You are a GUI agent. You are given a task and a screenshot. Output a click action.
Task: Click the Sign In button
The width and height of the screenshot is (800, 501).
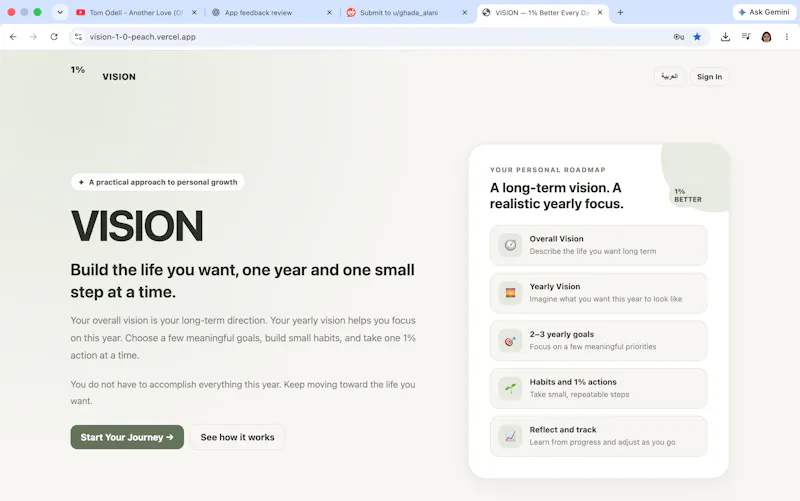click(x=709, y=77)
